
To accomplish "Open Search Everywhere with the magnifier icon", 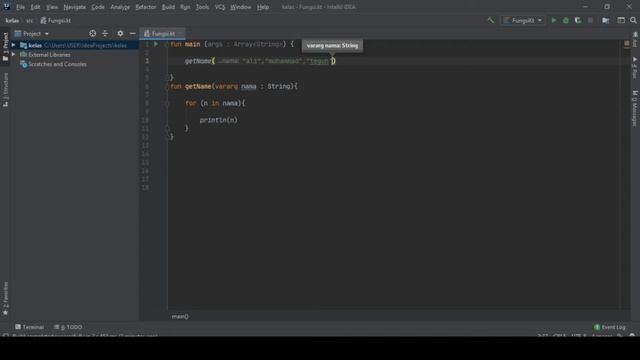I will point(633,20).
